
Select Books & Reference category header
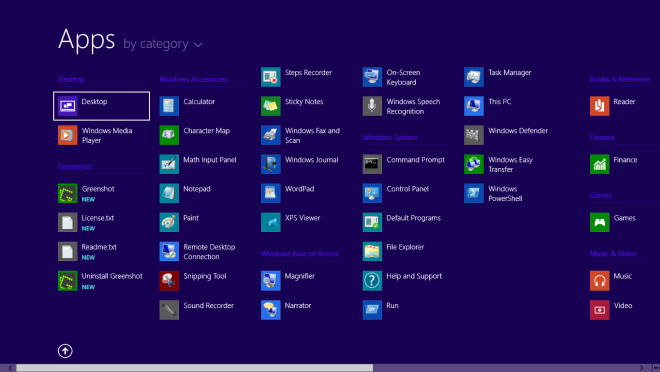(x=620, y=79)
